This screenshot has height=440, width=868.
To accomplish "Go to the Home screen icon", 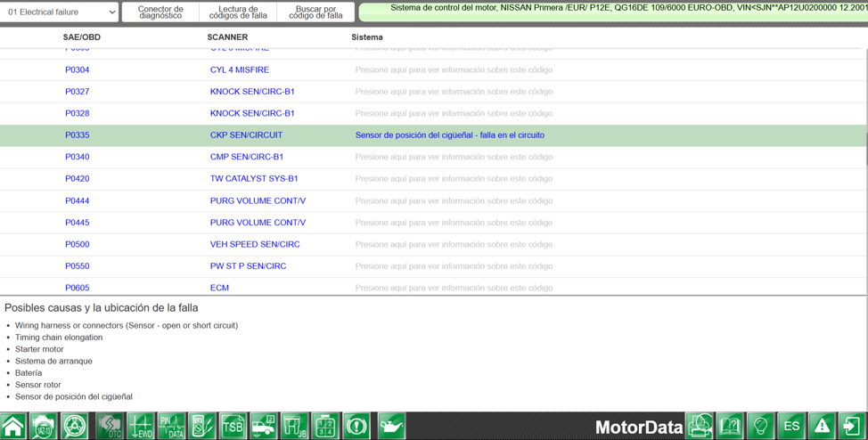I will coord(13,426).
